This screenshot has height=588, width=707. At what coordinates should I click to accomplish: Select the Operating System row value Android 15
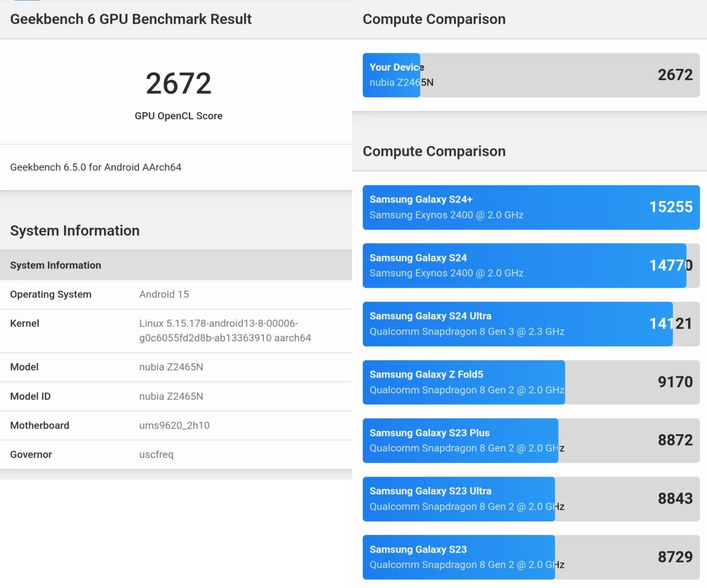[x=164, y=295]
